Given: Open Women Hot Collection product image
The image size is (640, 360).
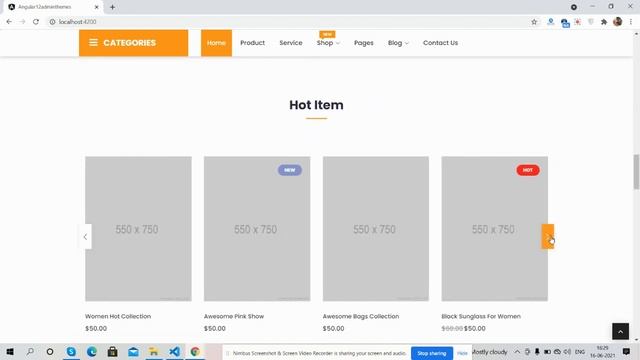Looking at the screenshot, I should pyautogui.click(x=138, y=229).
